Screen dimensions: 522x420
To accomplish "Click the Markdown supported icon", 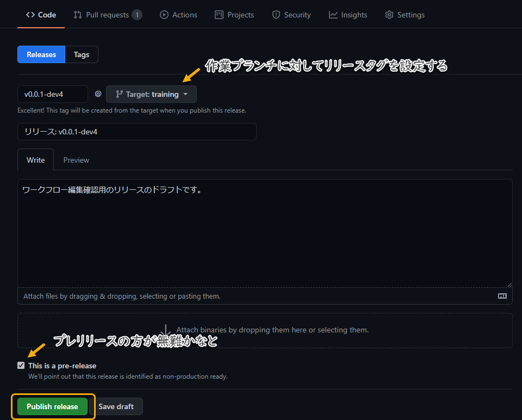I will (x=502, y=296).
